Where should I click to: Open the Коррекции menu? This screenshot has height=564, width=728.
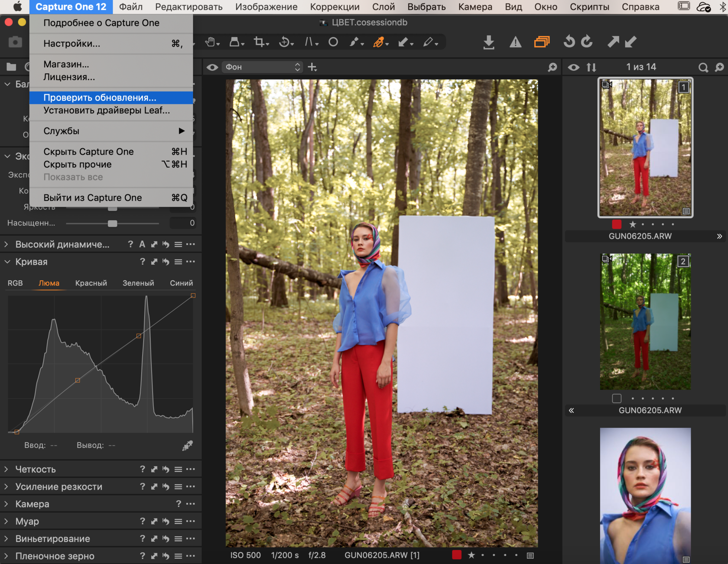coord(335,7)
